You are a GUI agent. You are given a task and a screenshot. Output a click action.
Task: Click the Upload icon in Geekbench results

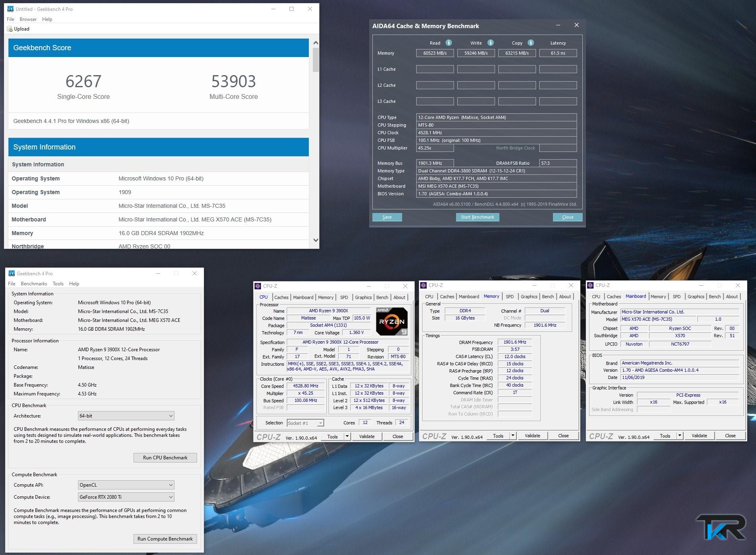[x=10, y=29]
